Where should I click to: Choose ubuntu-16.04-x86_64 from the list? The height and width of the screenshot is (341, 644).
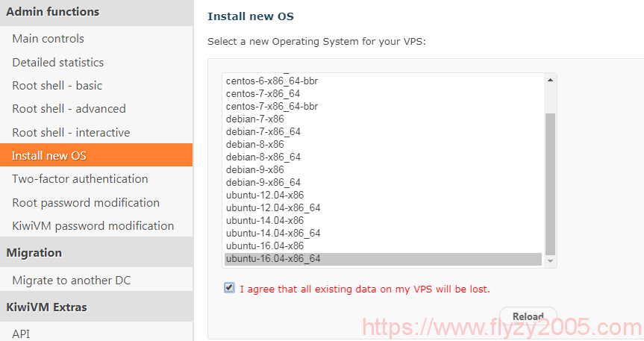click(x=273, y=259)
